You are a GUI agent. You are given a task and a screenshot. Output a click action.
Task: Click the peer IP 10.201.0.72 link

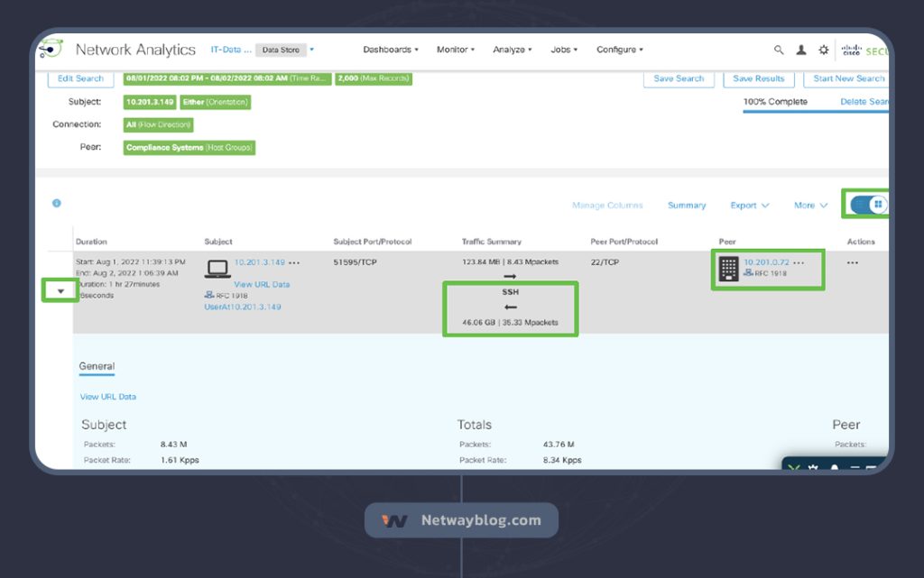(x=766, y=262)
